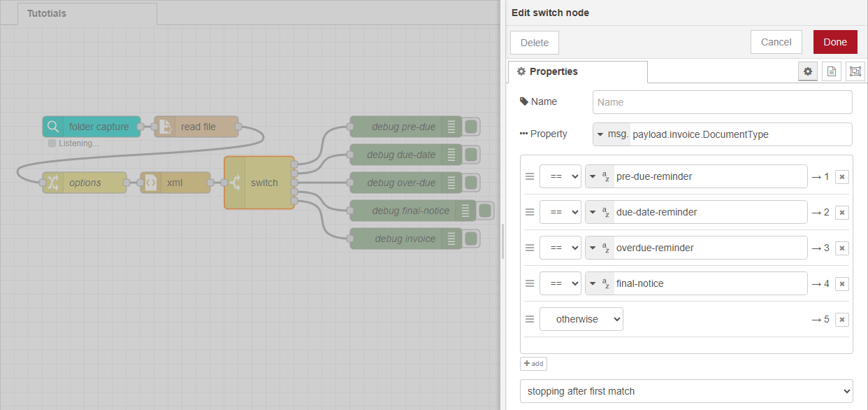This screenshot has height=410, width=868.
Task: Toggle output button on debug pre-due node
Action: 472,127
